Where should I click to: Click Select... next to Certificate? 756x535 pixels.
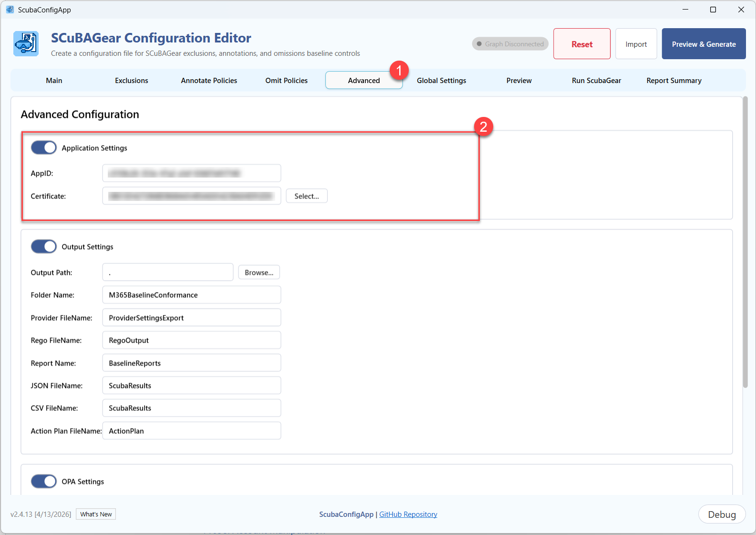(x=307, y=196)
